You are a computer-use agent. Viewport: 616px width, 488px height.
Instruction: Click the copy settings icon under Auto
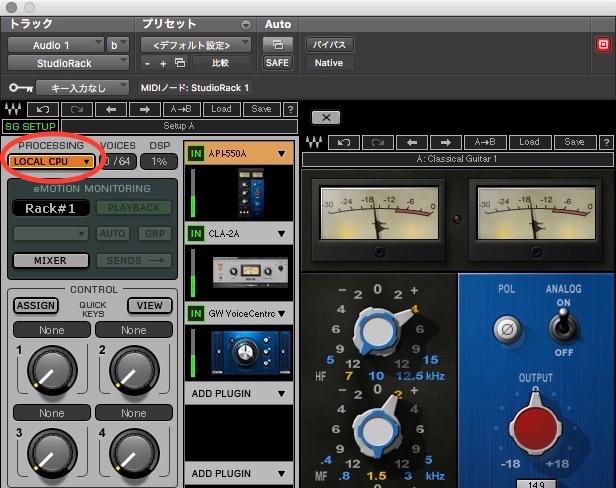click(x=278, y=44)
